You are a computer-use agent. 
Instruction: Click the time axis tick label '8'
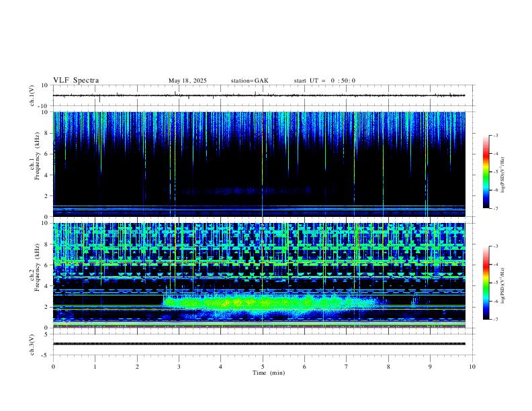click(x=388, y=367)
